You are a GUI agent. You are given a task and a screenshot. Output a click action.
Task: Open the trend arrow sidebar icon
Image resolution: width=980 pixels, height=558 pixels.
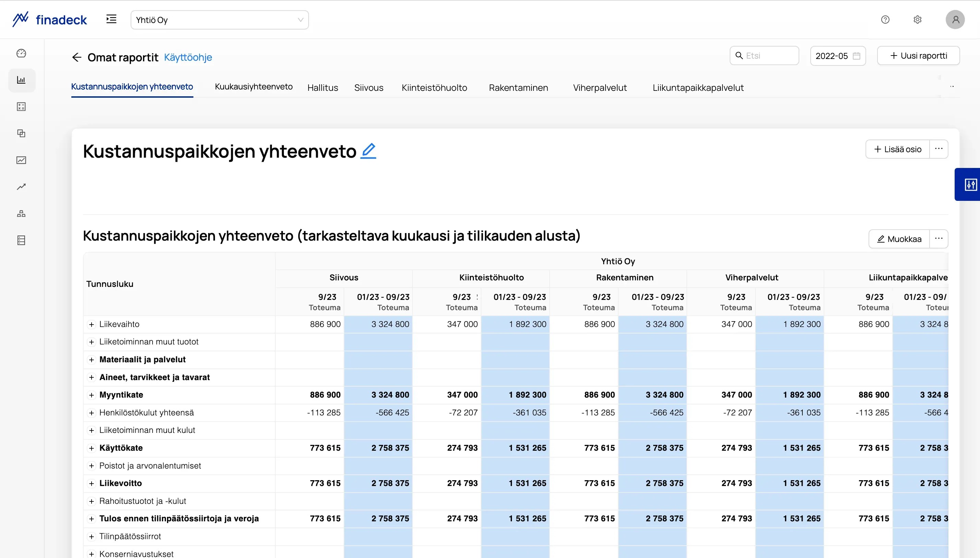pos(22,187)
